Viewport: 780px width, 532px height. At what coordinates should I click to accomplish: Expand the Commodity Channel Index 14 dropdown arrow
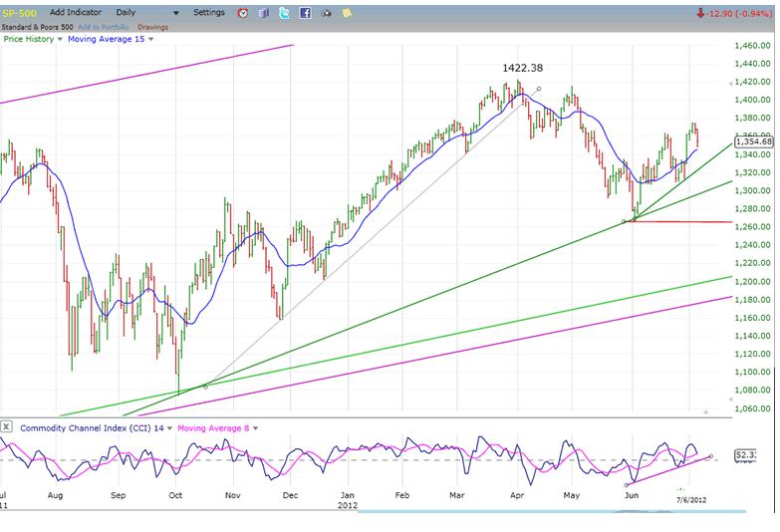[169, 428]
